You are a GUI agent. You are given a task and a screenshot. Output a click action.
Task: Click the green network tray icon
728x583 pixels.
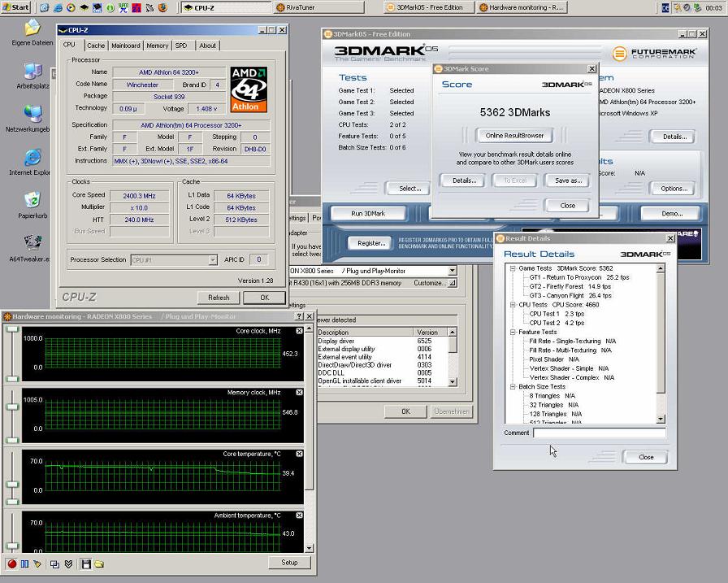pyautogui.click(x=697, y=7)
